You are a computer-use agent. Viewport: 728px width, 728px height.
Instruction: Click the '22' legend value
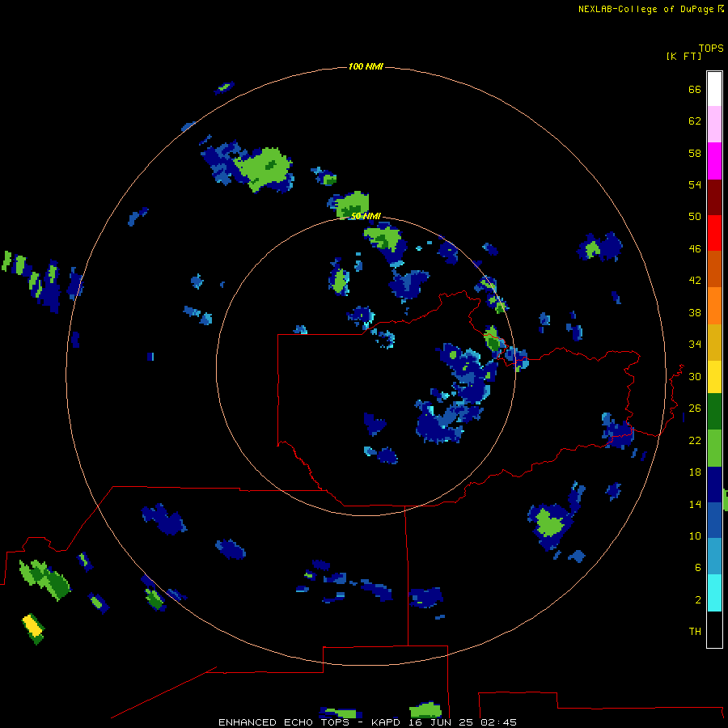point(695,440)
